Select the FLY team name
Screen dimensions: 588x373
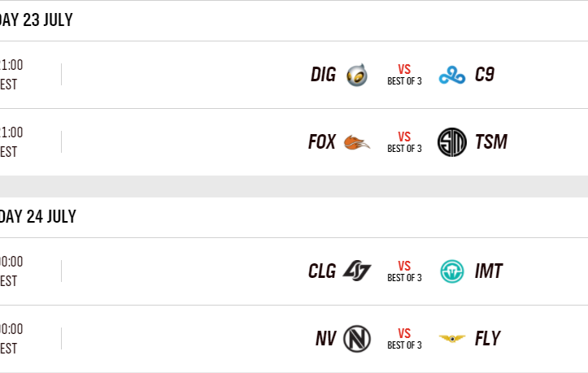[488, 339]
